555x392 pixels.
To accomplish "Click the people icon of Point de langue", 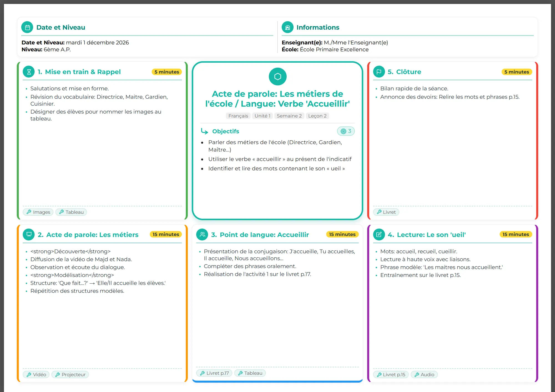I will 202,235.
